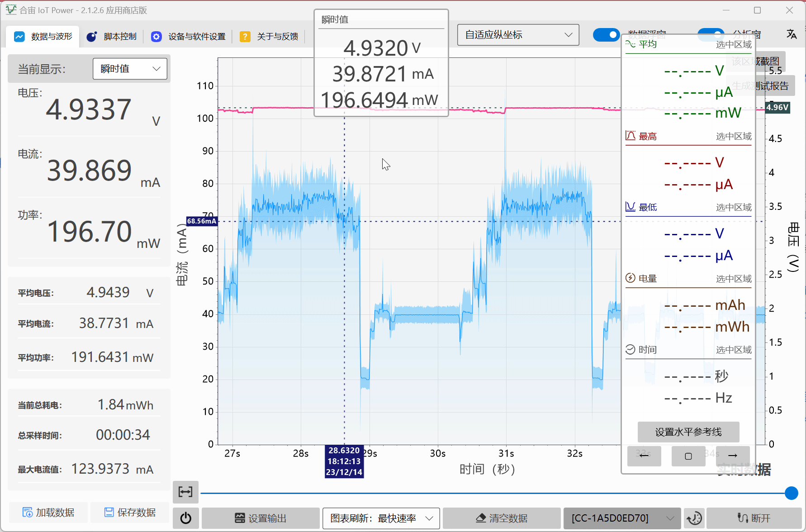Click the square stop icon button

[688, 456]
